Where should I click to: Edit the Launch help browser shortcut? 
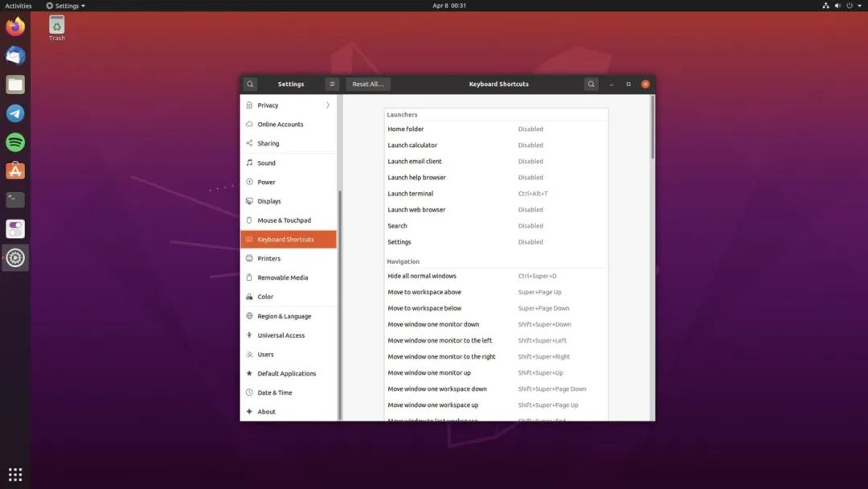tap(496, 177)
